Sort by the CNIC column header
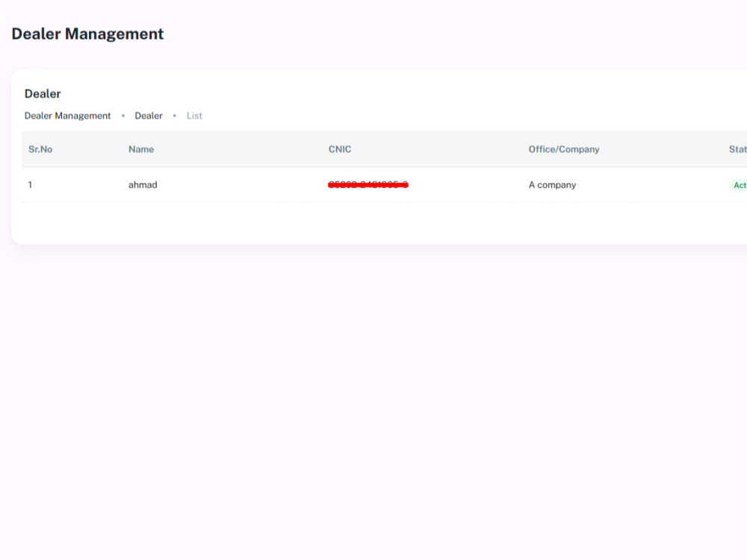 (x=340, y=149)
